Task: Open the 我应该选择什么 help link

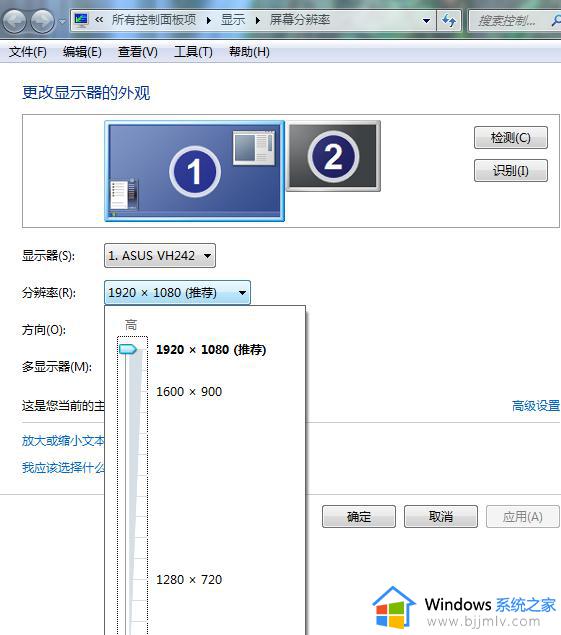Action: point(63,468)
